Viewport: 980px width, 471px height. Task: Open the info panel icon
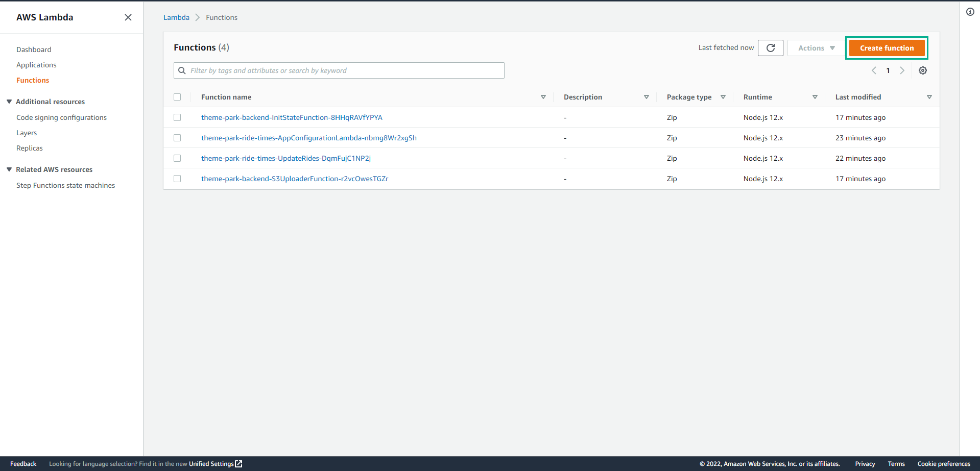click(970, 12)
